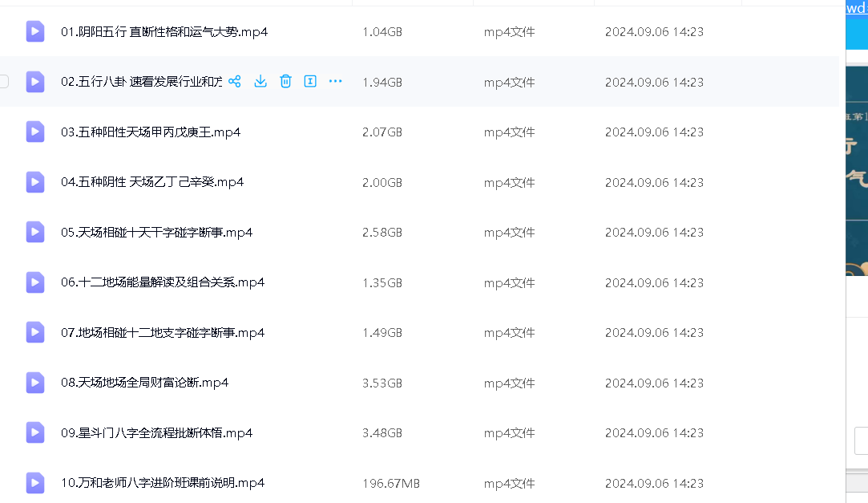The height and width of the screenshot is (503, 868).
Task: Tick the checkbox beside file 02
Action: tap(5, 81)
